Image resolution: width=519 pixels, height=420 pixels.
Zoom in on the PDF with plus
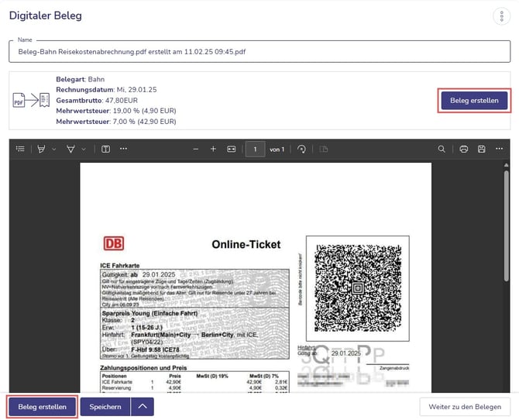pos(213,149)
